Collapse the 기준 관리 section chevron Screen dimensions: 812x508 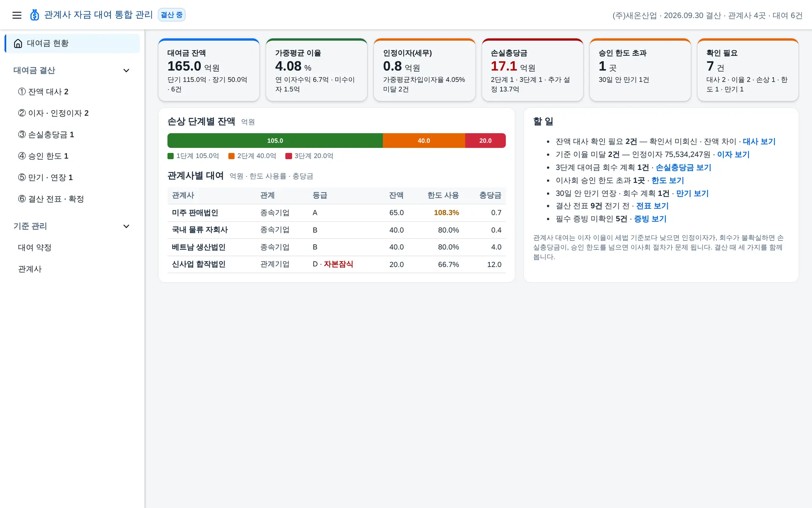point(126,226)
